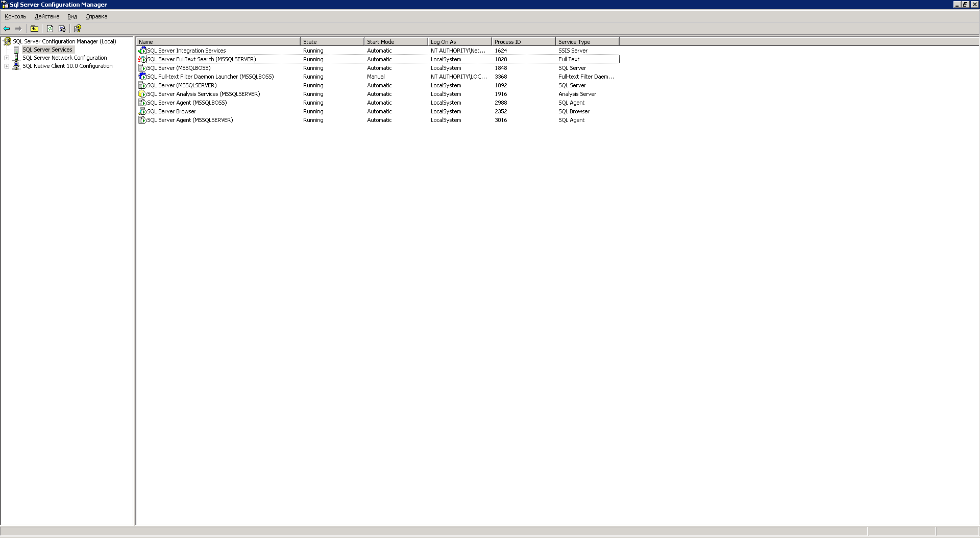Click the SQL Server Integration Services icon

(142, 51)
